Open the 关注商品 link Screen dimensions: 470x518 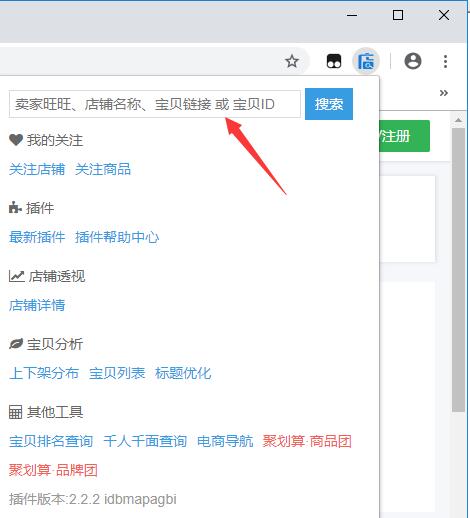(103, 169)
